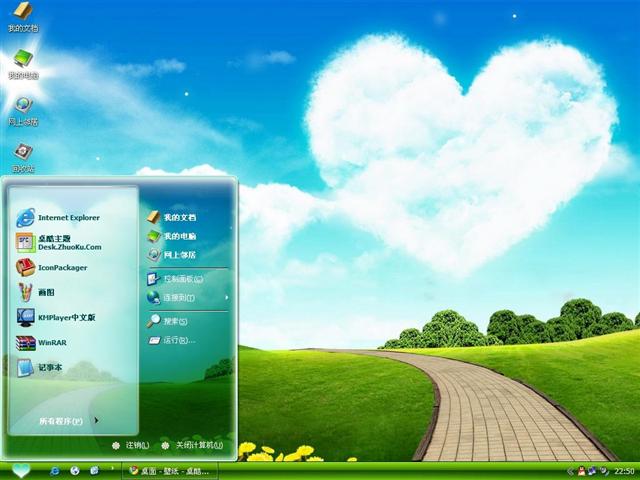Open the QQ penguin tray icon
This screenshot has height=480, width=640.
pos(582,471)
